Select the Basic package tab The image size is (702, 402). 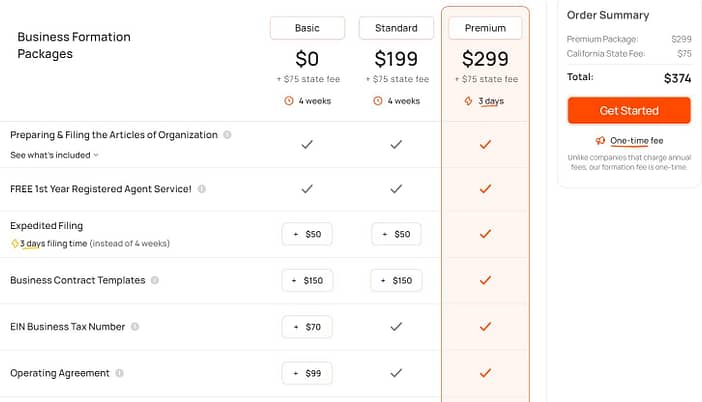pos(307,28)
